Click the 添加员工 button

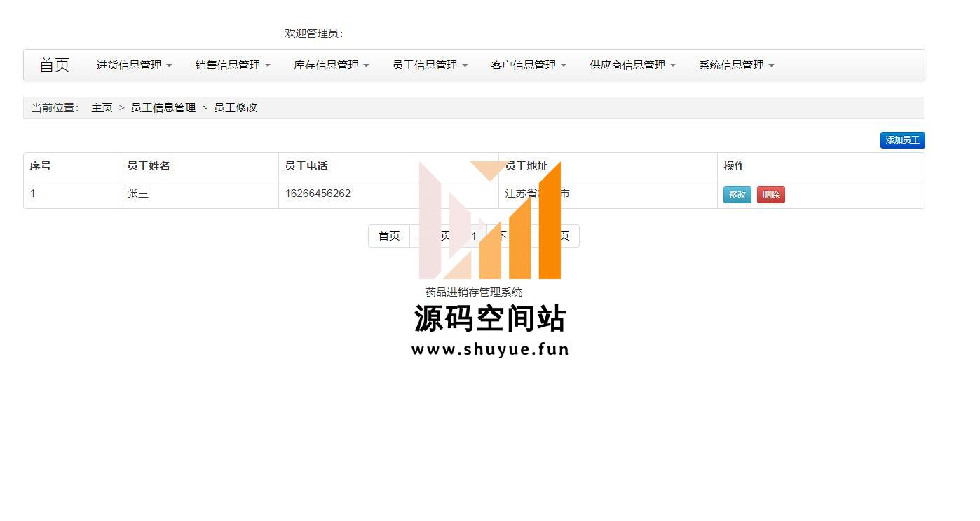click(902, 140)
